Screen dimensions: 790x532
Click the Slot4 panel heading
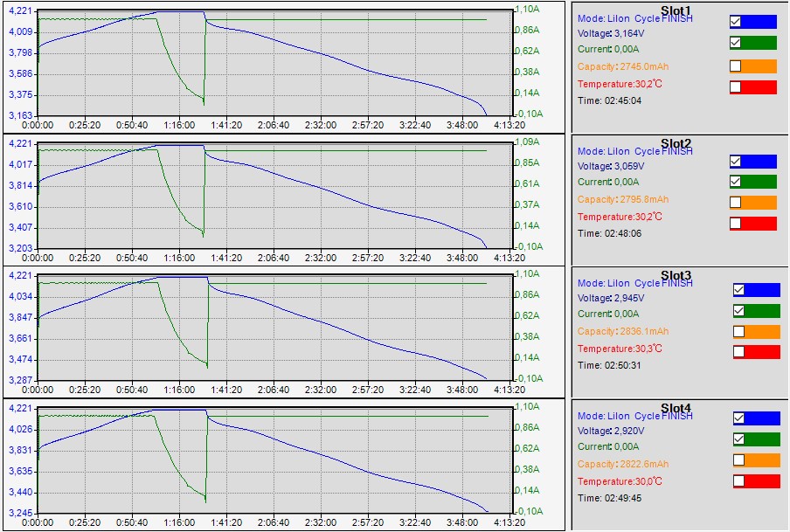(x=676, y=408)
